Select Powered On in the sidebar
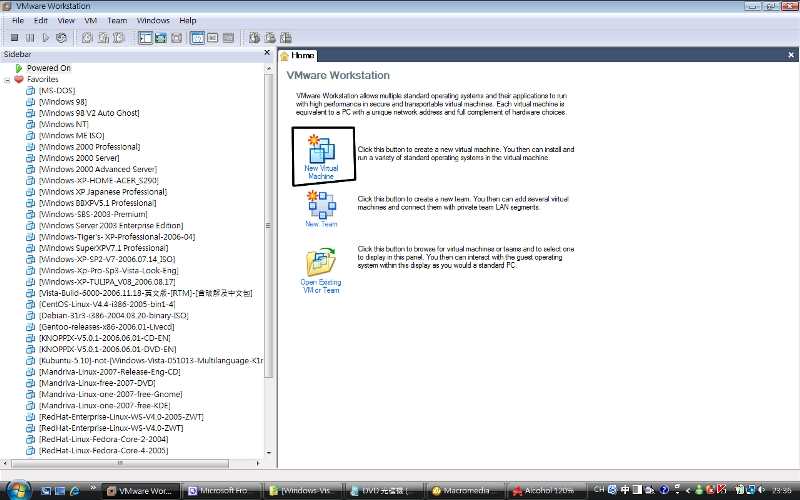This screenshot has height=500, width=800. 49,68
